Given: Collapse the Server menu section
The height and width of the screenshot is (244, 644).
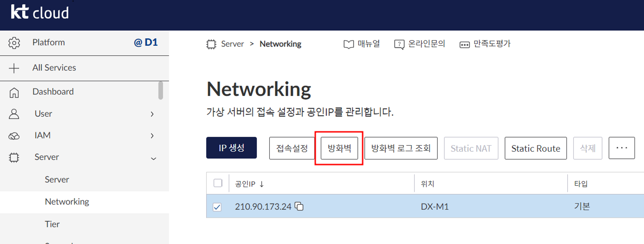Looking at the screenshot, I should click(x=154, y=159).
